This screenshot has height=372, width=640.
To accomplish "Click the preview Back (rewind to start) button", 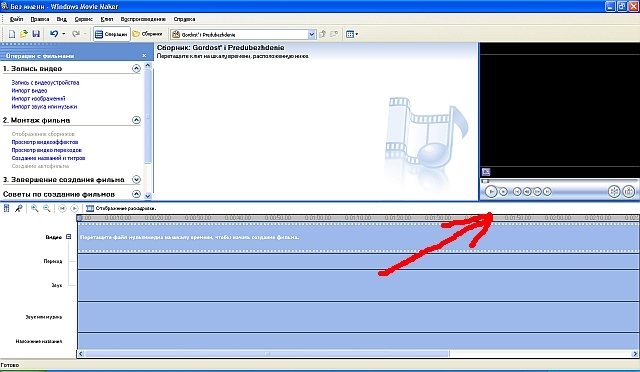I will (x=517, y=192).
